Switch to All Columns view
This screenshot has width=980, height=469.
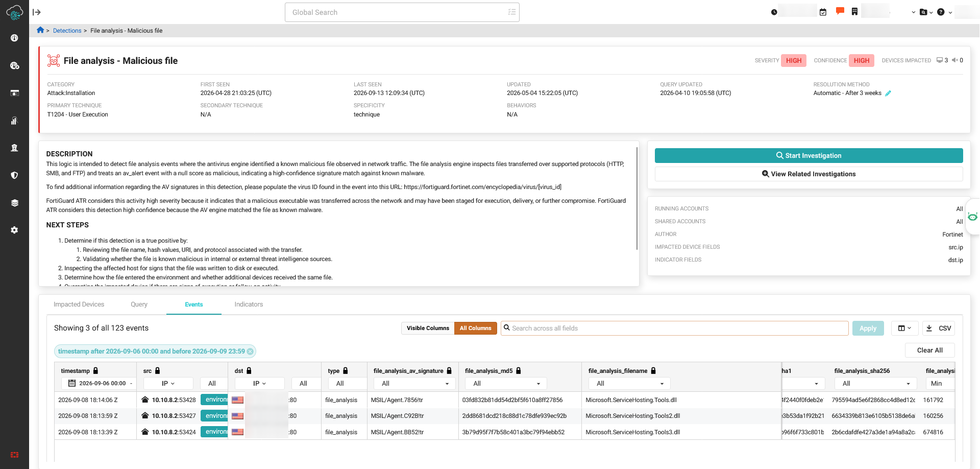tap(475, 329)
